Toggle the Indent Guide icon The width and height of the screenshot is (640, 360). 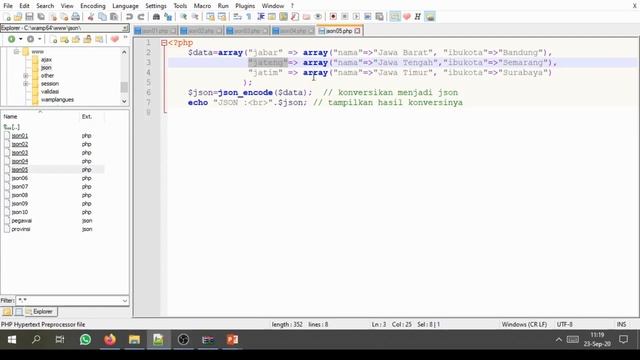tap(260, 17)
